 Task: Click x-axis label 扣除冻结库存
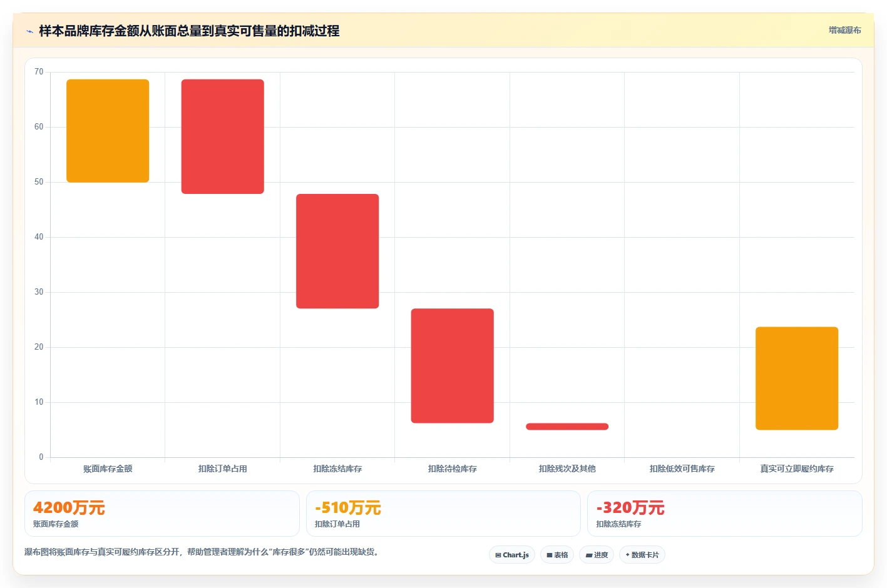tap(337, 469)
